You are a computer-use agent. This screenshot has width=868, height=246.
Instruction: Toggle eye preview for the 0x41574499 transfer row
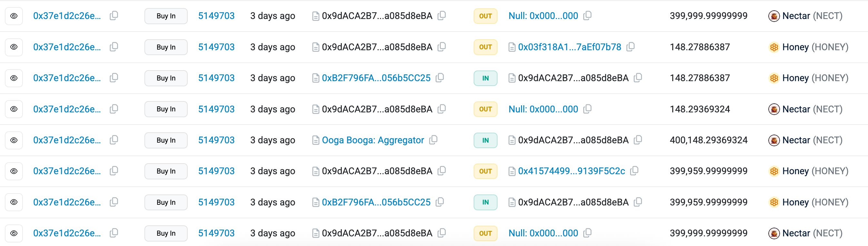point(14,171)
